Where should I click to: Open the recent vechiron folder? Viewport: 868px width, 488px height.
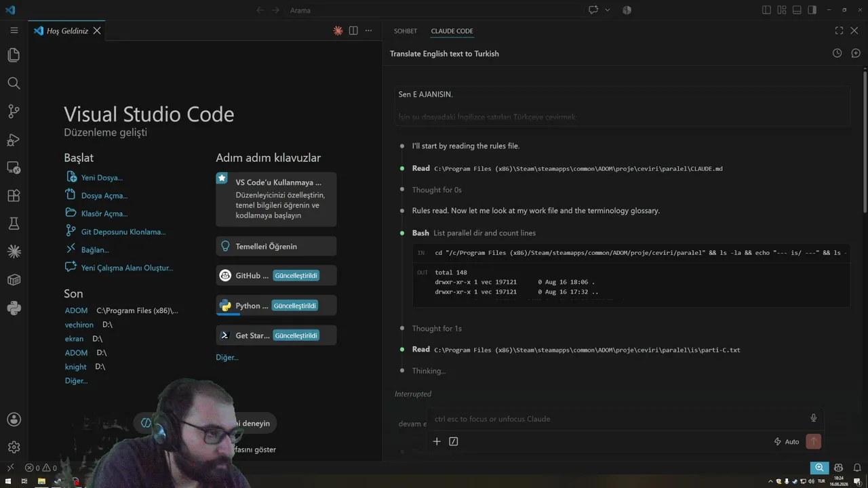79,325
